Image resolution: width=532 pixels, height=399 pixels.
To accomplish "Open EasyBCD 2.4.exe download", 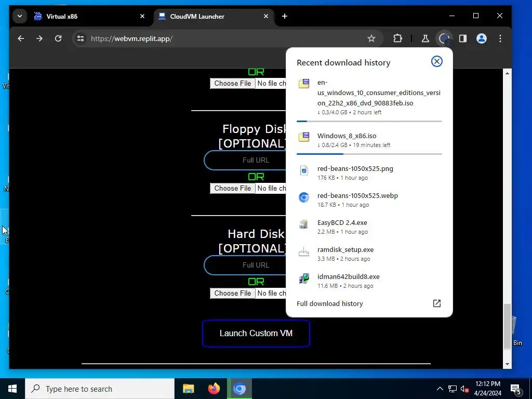I will point(369,227).
